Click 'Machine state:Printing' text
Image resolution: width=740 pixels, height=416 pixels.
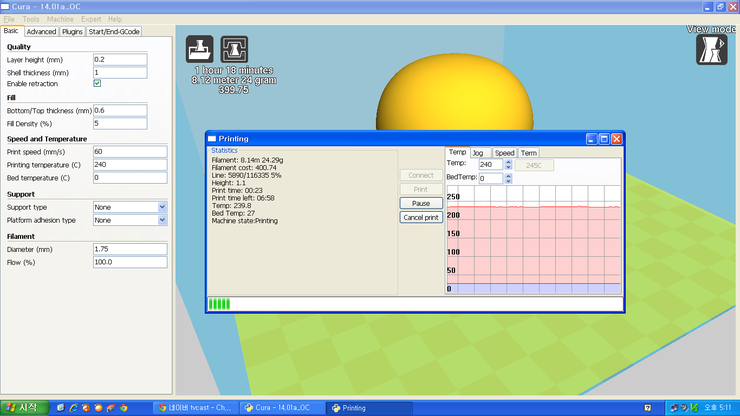244,221
